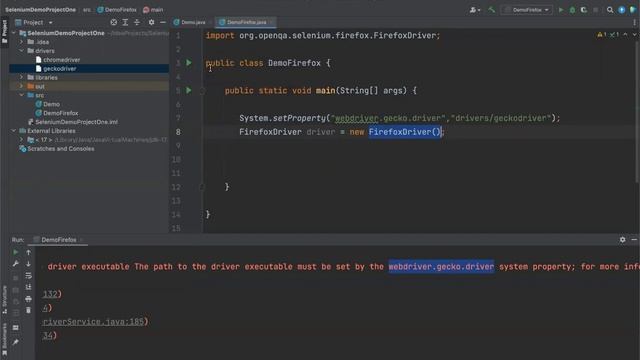Open DemoFirefox class in project tree
640x360 pixels.
tap(60, 113)
